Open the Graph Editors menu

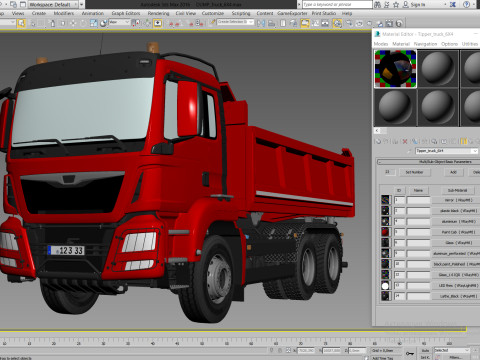[126, 13]
